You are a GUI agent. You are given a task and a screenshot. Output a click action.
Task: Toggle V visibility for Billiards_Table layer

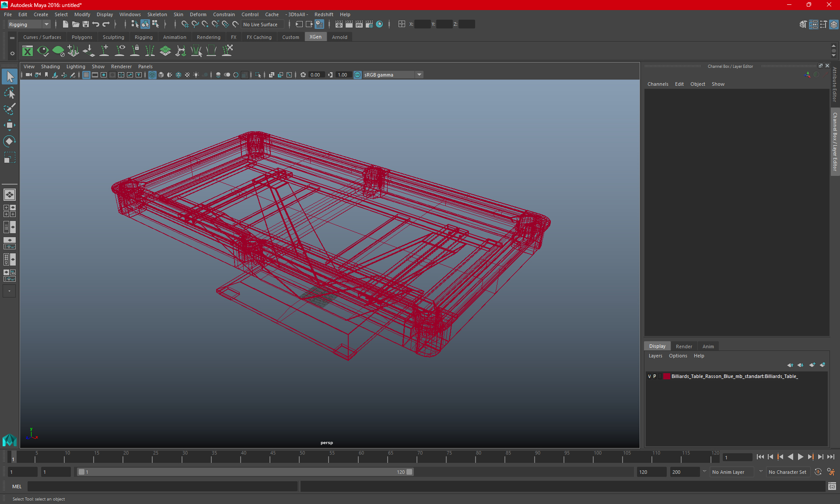click(x=649, y=376)
